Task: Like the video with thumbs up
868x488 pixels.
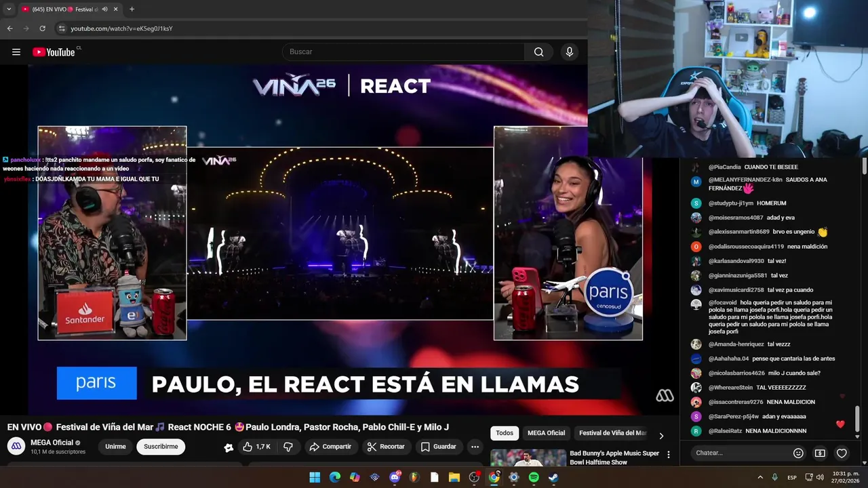Action: 256,447
